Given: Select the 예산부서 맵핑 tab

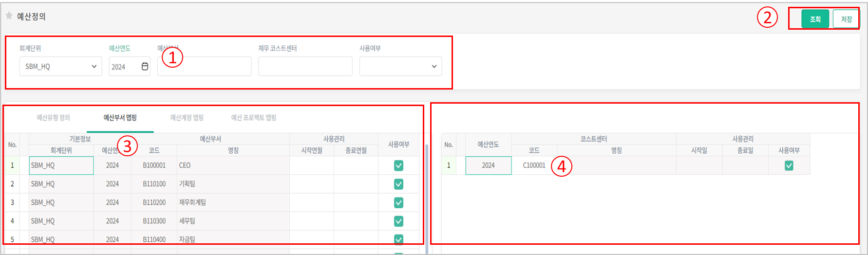Looking at the screenshot, I should click(120, 118).
